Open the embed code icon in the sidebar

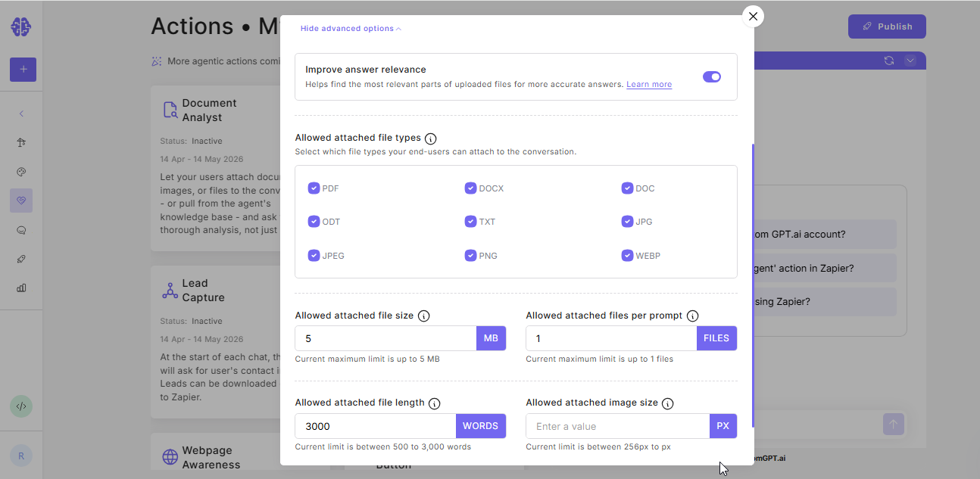pos(21,406)
